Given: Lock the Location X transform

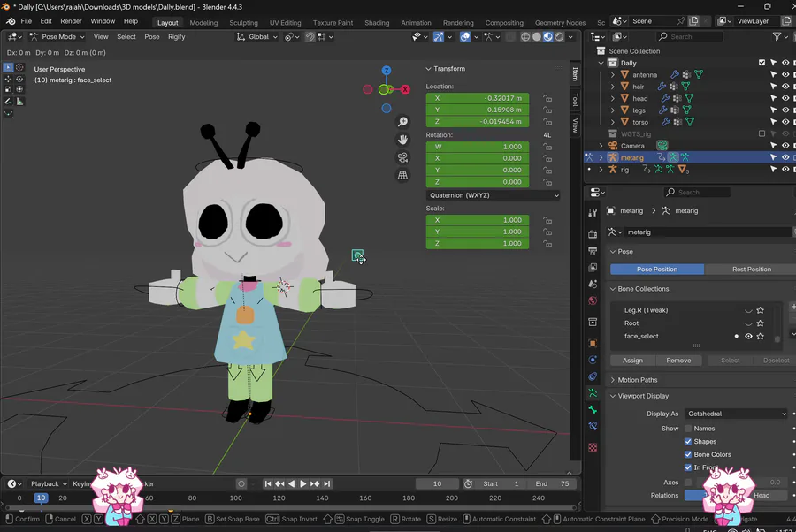Looking at the screenshot, I should pos(547,98).
